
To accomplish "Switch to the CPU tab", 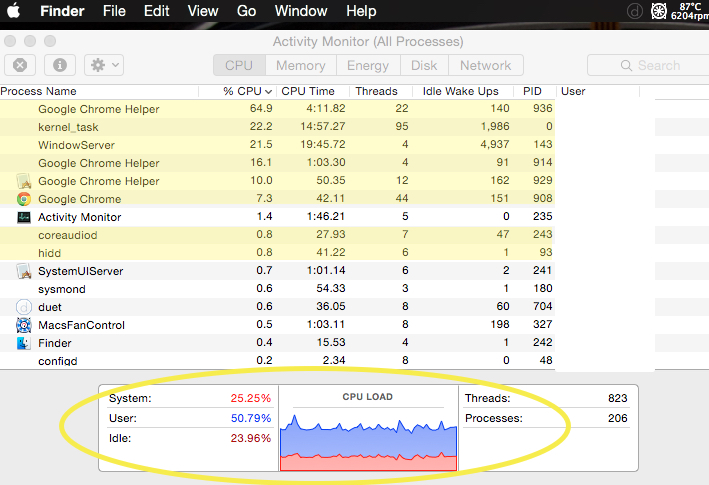I will point(239,66).
